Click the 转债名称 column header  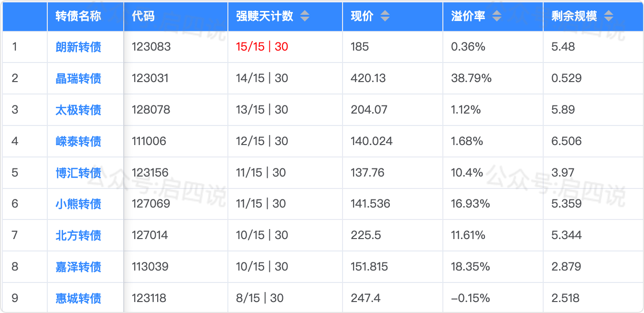[x=78, y=16]
